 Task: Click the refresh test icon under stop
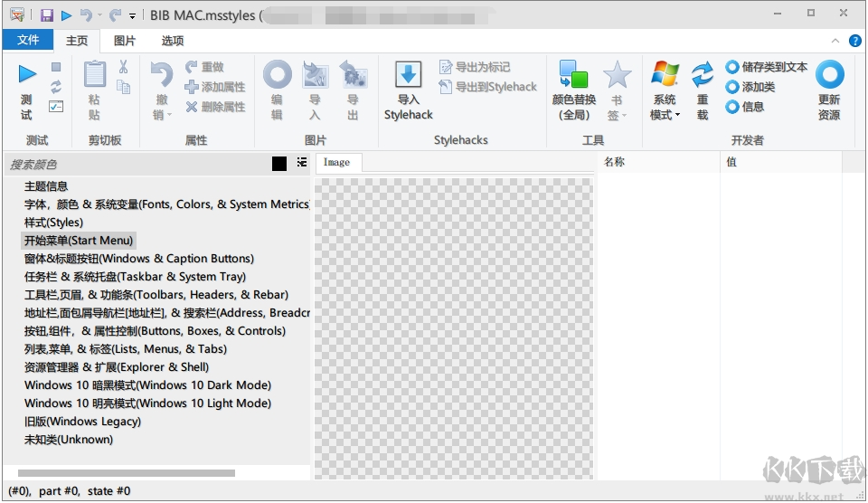pyautogui.click(x=56, y=87)
